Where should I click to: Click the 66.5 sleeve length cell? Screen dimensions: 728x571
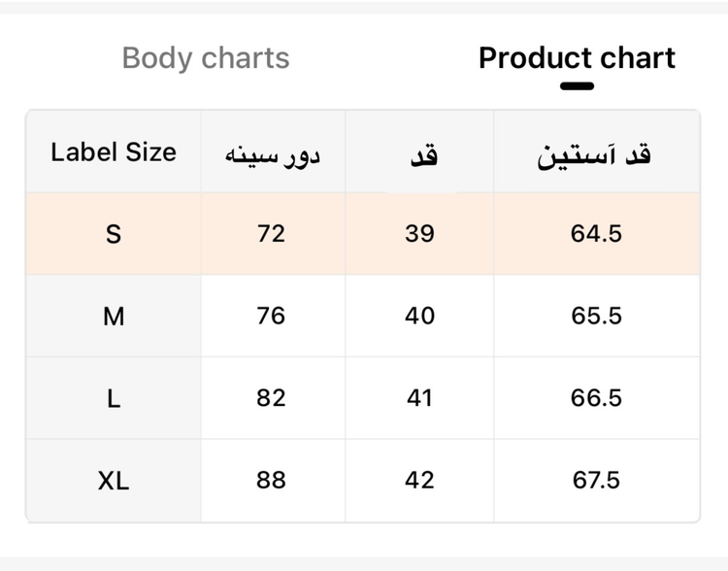tap(597, 398)
